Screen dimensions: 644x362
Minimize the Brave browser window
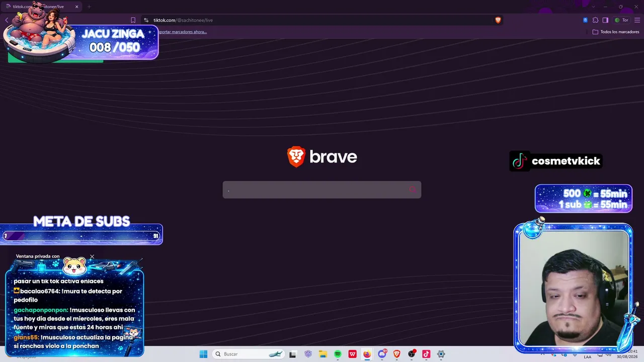point(605,7)
